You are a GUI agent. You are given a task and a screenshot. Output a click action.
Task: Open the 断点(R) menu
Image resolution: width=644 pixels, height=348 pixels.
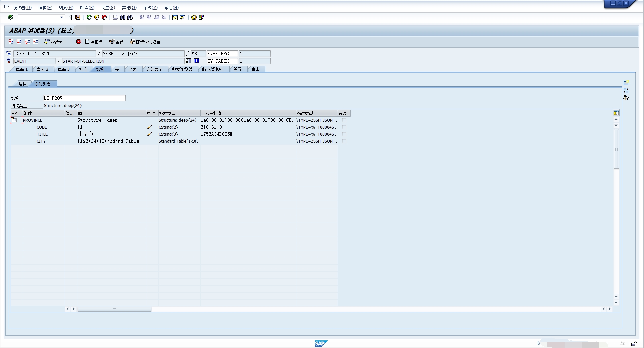pyautogui.click(x=87, y=8)
